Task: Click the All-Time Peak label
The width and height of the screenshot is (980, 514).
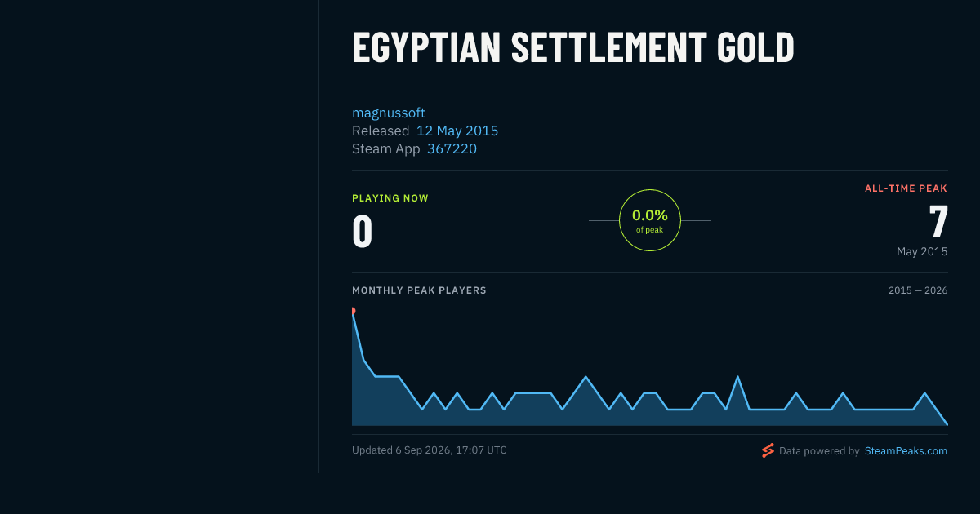Action: point(906,188)
